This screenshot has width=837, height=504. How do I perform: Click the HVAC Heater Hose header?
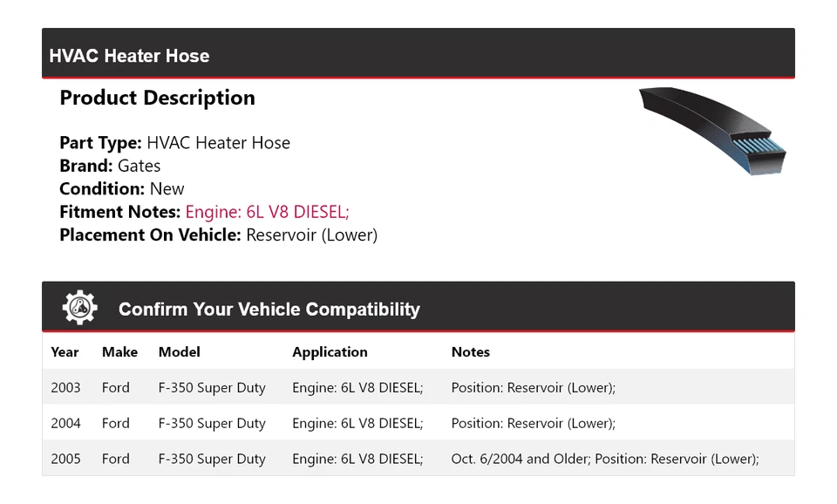129,56
